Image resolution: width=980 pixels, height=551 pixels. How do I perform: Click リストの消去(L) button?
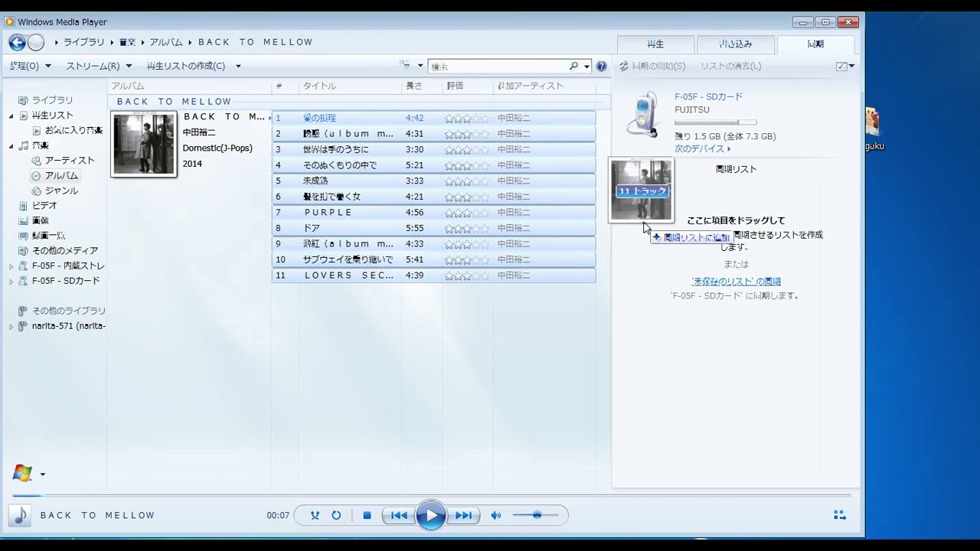pos(730,67)
